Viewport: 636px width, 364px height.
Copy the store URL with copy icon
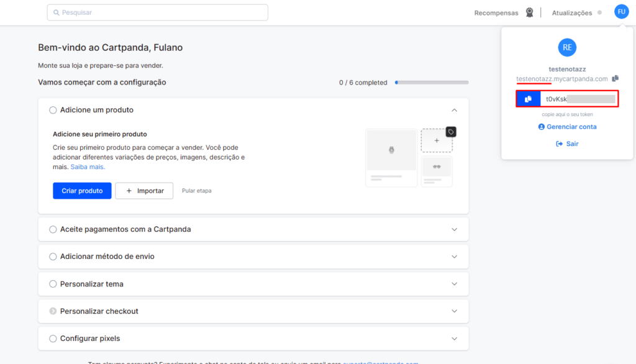pyautogui.click(x=616, y=78)
